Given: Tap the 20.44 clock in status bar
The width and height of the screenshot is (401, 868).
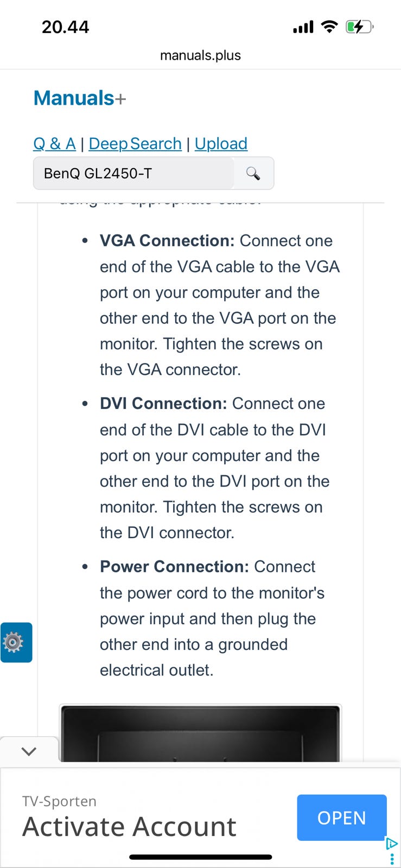Looking at the screenshot, I should click(x=65, y=27).
